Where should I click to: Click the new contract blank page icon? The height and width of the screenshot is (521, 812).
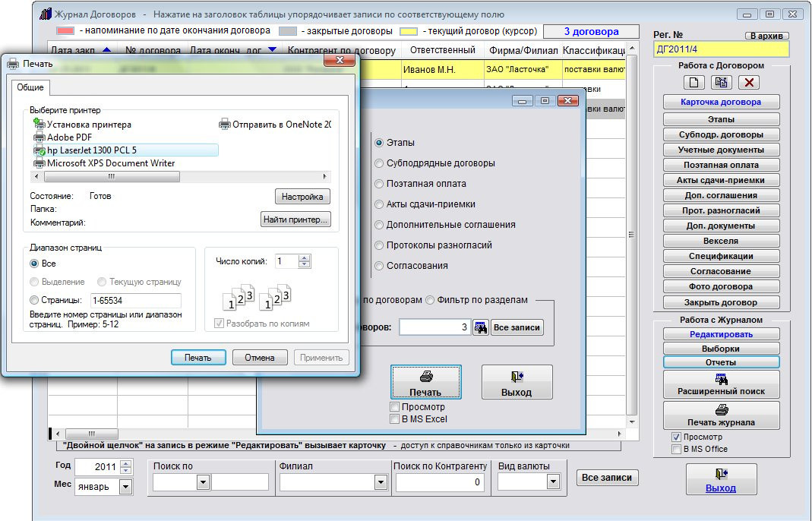tap(694, 83)
